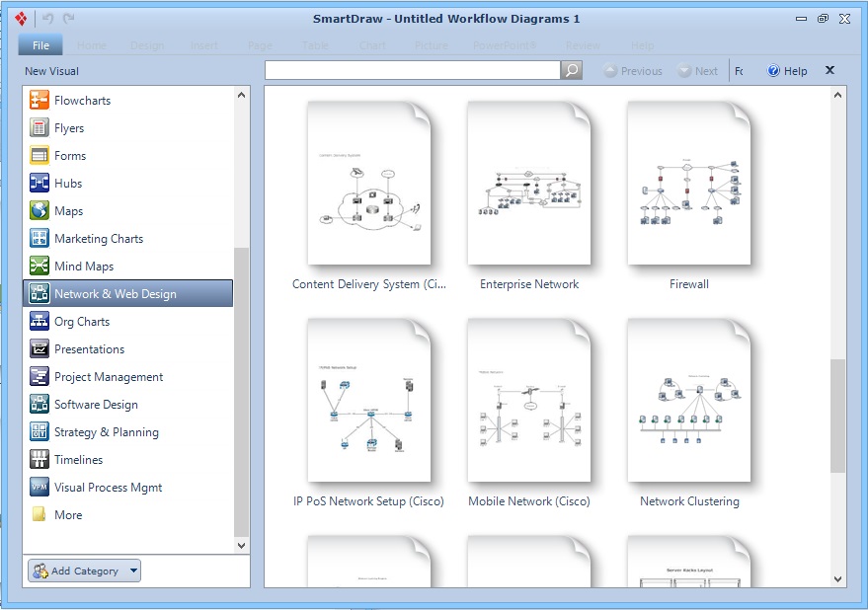Open the Review ribbon tab
Viewport: 868px width, 610px height.
tap(583, 45)
